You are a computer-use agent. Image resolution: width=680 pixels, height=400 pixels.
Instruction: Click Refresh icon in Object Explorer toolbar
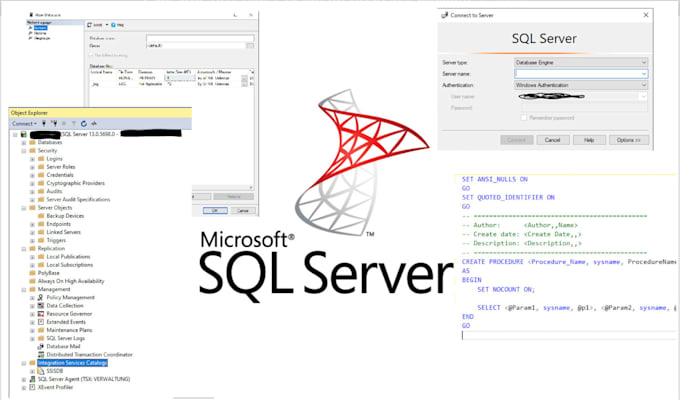coord(84,124)
